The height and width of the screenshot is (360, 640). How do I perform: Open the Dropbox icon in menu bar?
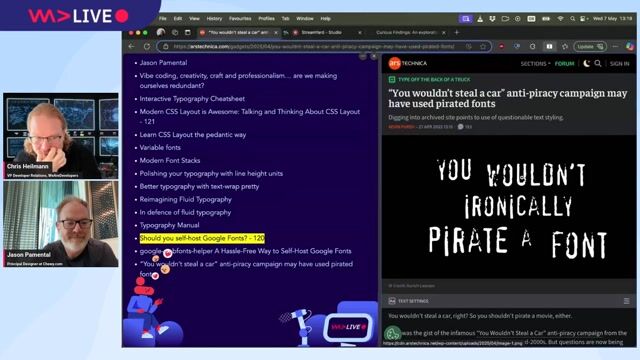pyautogui.click(x=492, y=19)
